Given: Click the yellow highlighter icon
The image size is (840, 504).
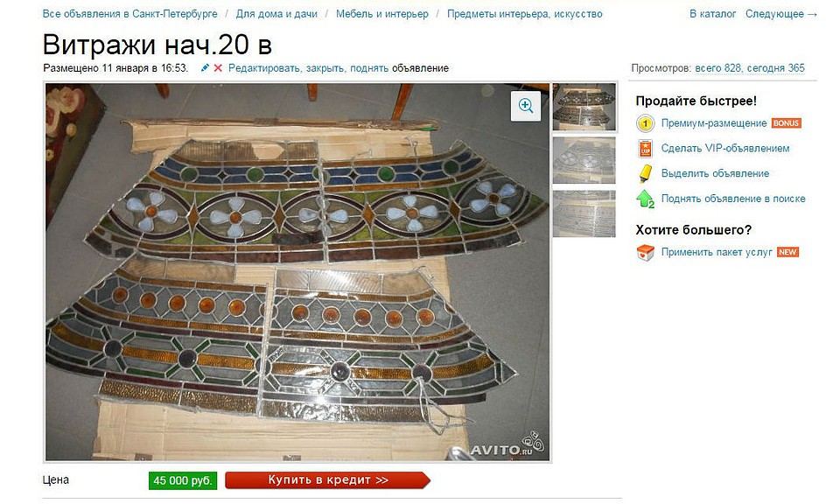Looking at the screenshot, I should 645,173.
